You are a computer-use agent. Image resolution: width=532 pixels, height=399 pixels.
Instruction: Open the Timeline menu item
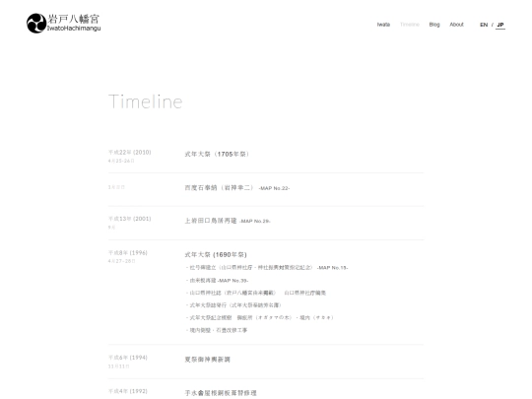click(410, 25)
